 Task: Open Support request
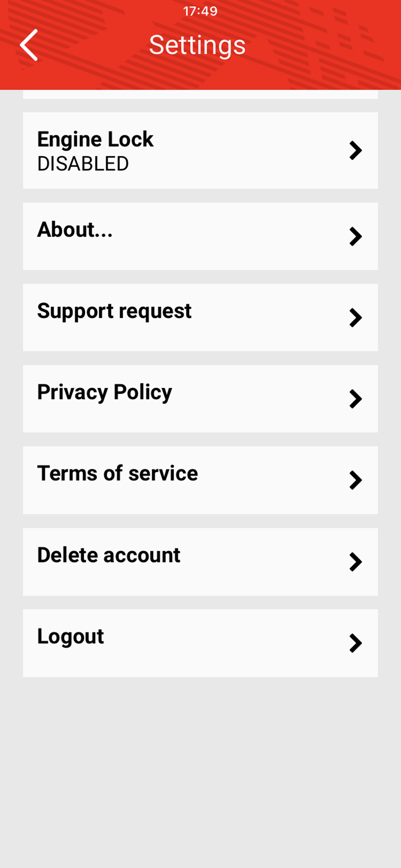point(114,311)
